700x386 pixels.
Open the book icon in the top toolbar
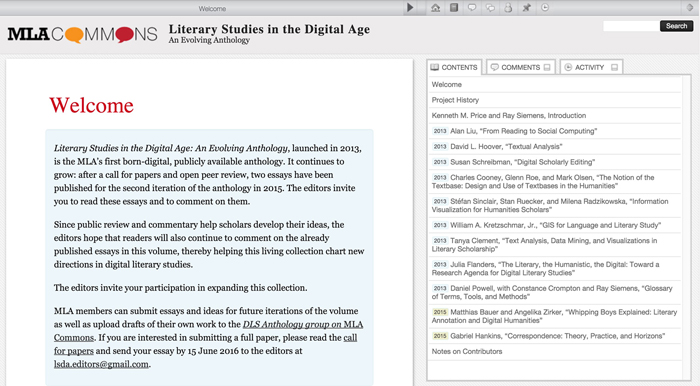[454, 8]
